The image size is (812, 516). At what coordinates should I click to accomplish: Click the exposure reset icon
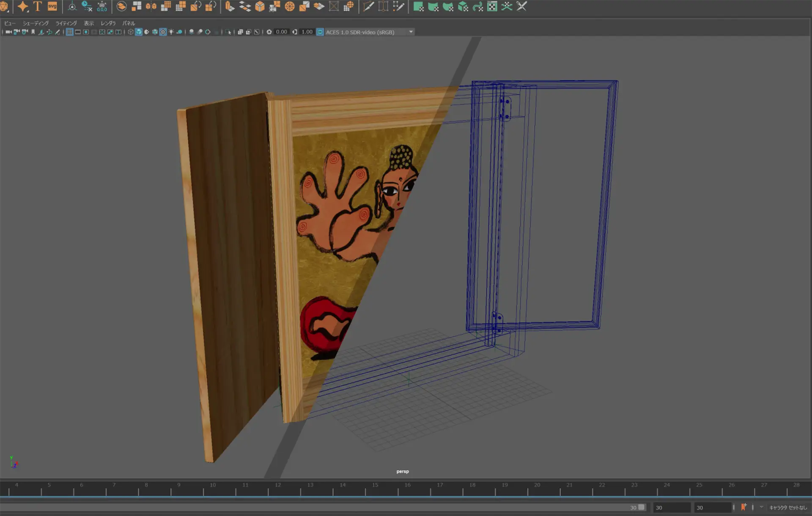(x=269, y=32)
